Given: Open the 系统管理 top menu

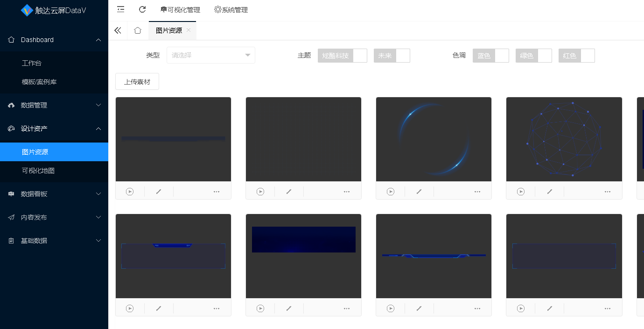Looking at the screenshot, I should (x=231, y=10).
